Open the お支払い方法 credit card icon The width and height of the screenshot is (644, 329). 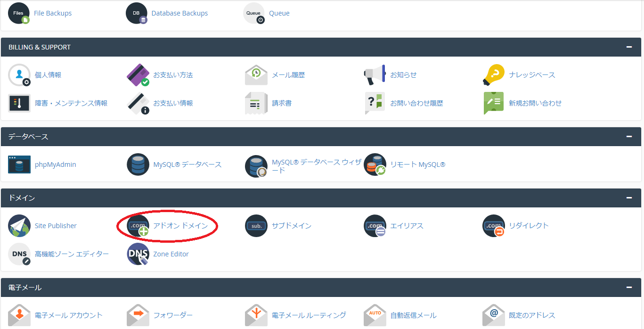coord(138,75)
